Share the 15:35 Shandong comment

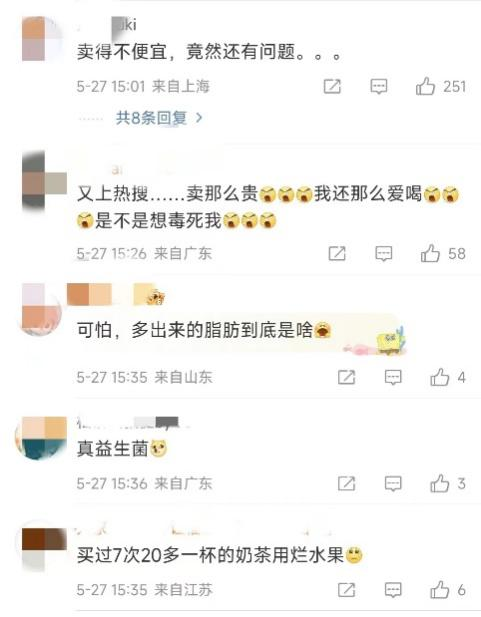[x=346, y=378]
